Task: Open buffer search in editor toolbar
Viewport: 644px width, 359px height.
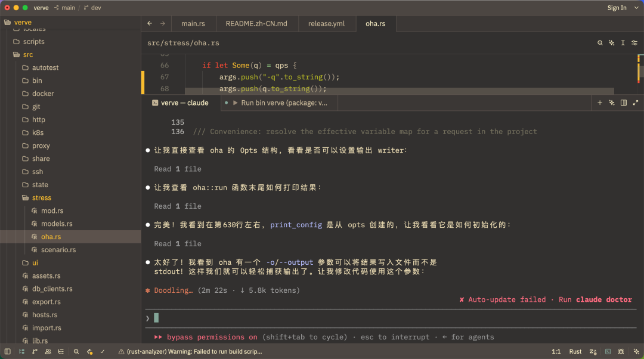Action: tap(600, 43)
